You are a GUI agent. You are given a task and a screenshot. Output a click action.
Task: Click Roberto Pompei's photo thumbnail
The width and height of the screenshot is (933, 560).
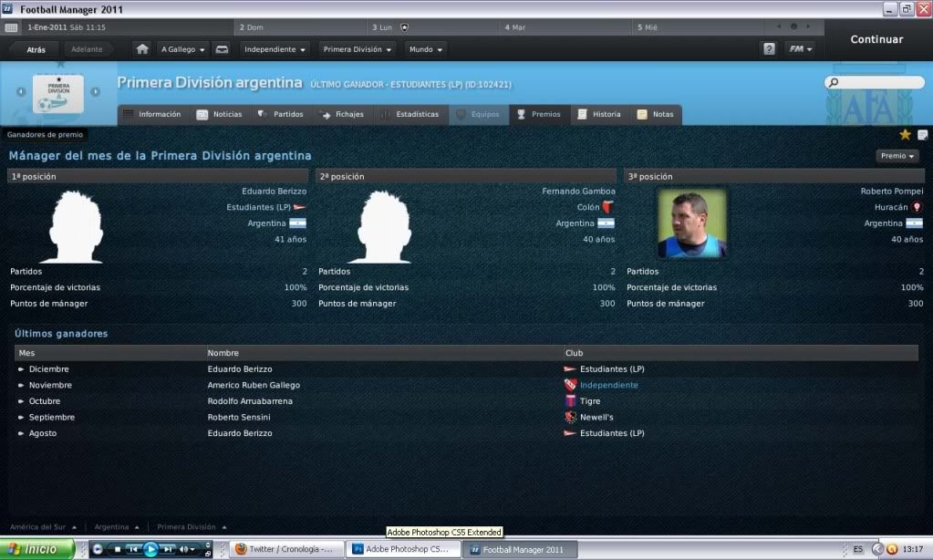[x=691, y=223]
